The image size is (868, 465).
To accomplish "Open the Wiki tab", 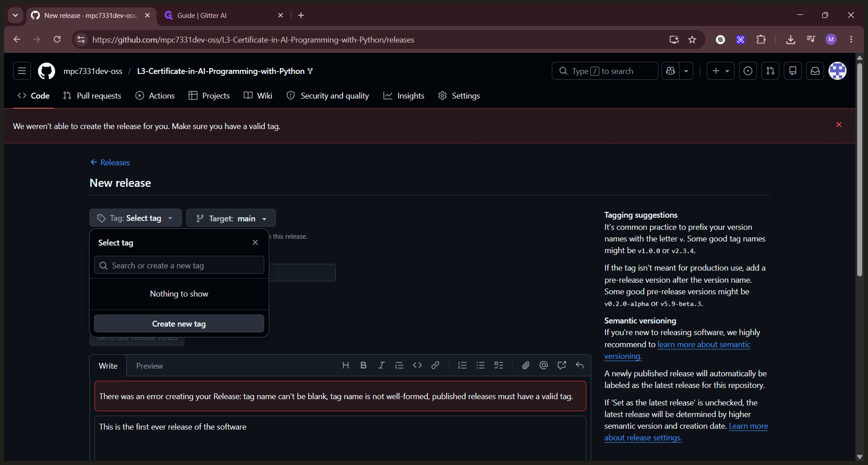I will click(258, 95).
